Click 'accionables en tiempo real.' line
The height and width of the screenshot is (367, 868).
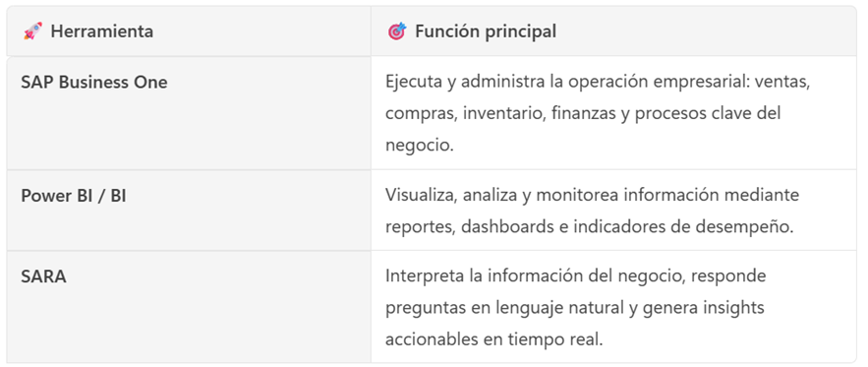(493, 339)
